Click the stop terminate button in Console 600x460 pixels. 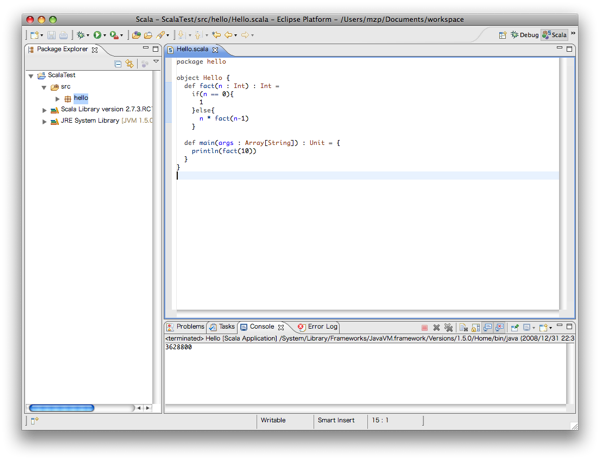click(424, 328)
